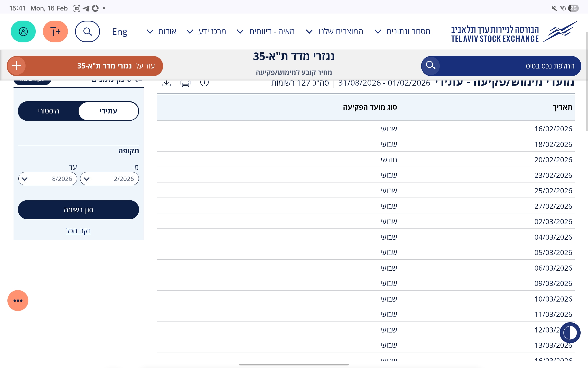Click the סנן רשימה filter button
Viewport: 588px width, 368px height.
[78, 210]
